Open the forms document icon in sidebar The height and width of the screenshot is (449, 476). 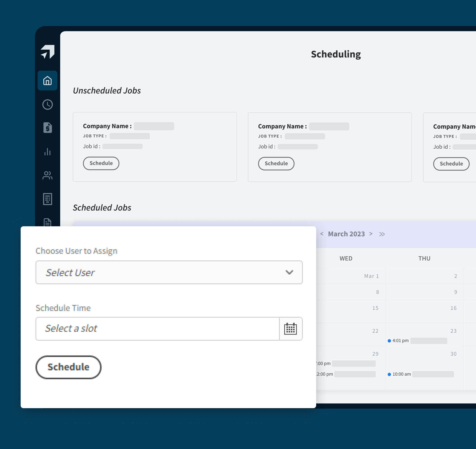47,199
